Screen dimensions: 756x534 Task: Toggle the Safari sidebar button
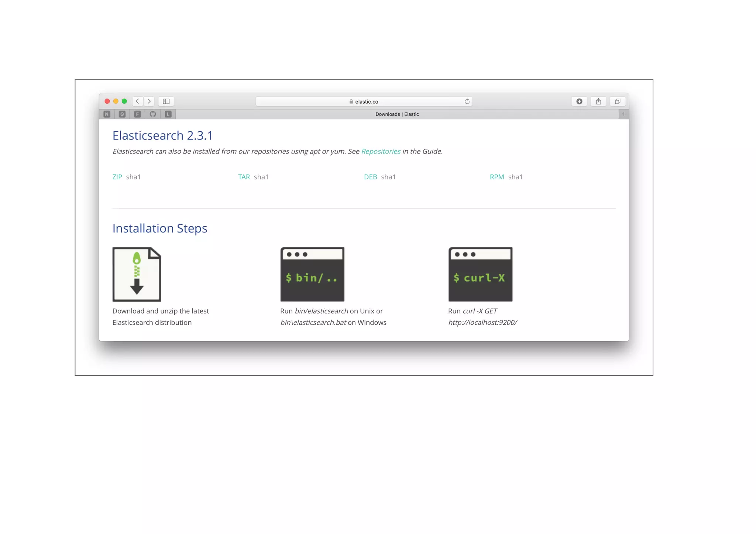tap(166, 101)
